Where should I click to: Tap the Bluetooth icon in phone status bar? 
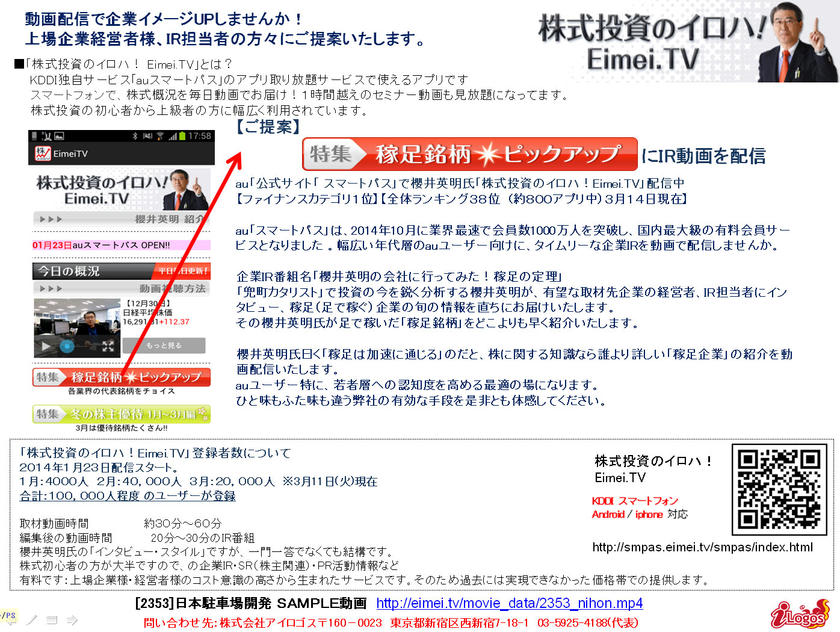[135, 137]
